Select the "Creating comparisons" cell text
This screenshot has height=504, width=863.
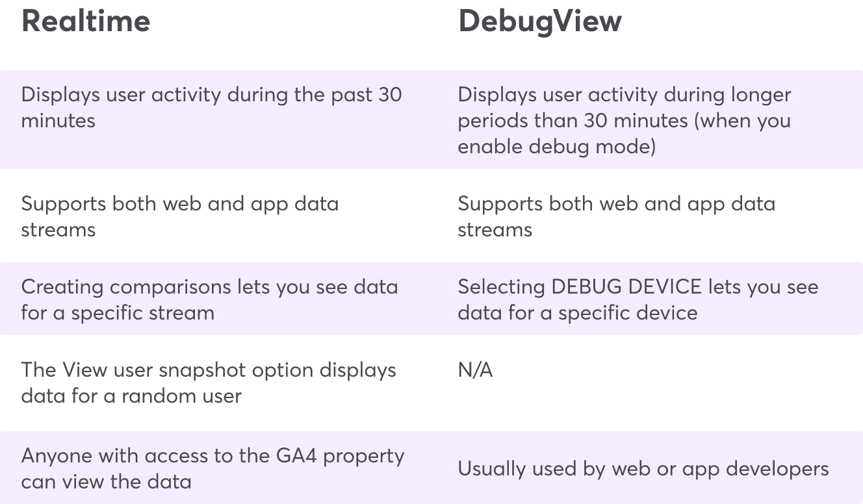pos(209,299)
